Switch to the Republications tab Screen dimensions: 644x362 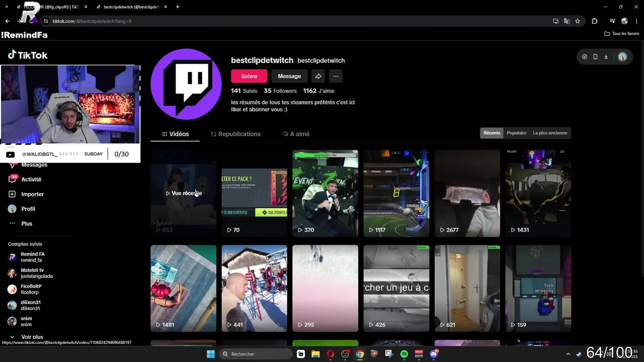click(x=235, y=134)
